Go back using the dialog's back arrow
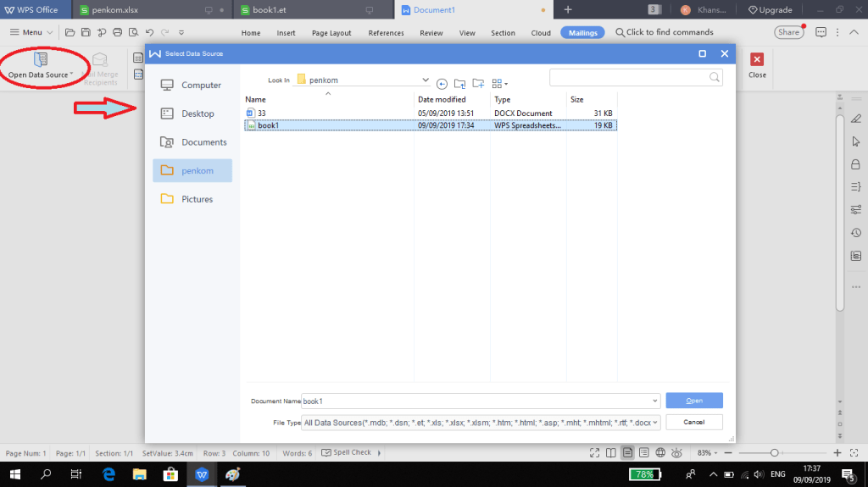The image size is (868, 487). tap(442, 83)
